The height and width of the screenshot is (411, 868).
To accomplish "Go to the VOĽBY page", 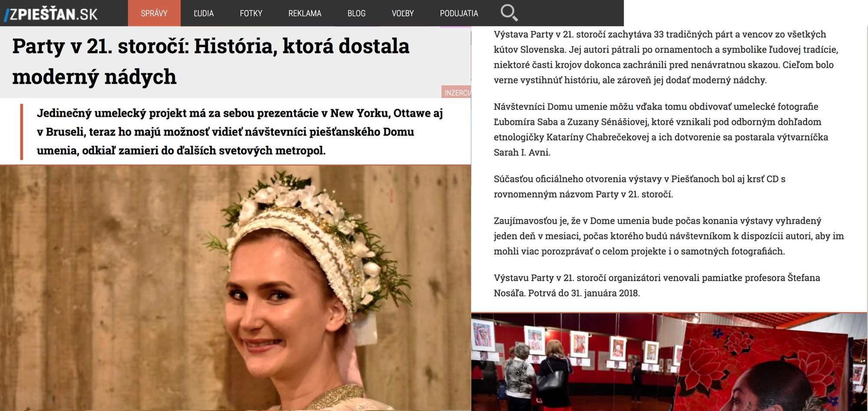I will pos(403,13).
